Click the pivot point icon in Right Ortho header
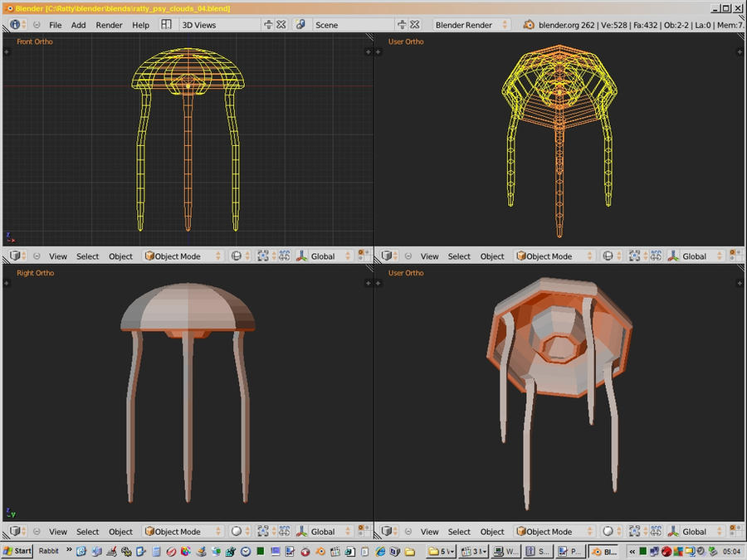The height and width of the screenshot is (560, 747). tap(263, 532)
